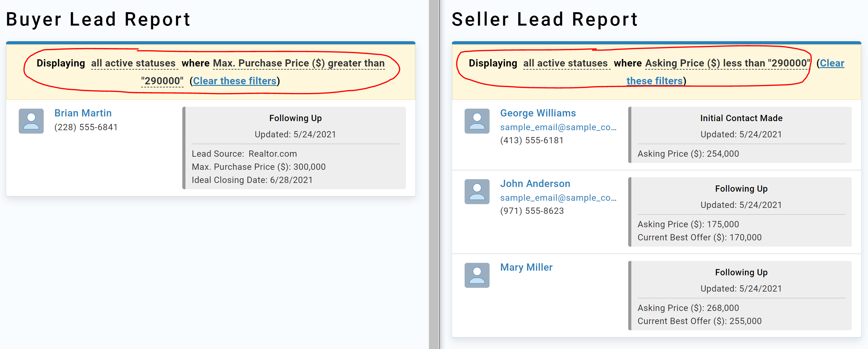Click George Williams' email address
The image size is (868, 349).
click(x=558, y=127)
